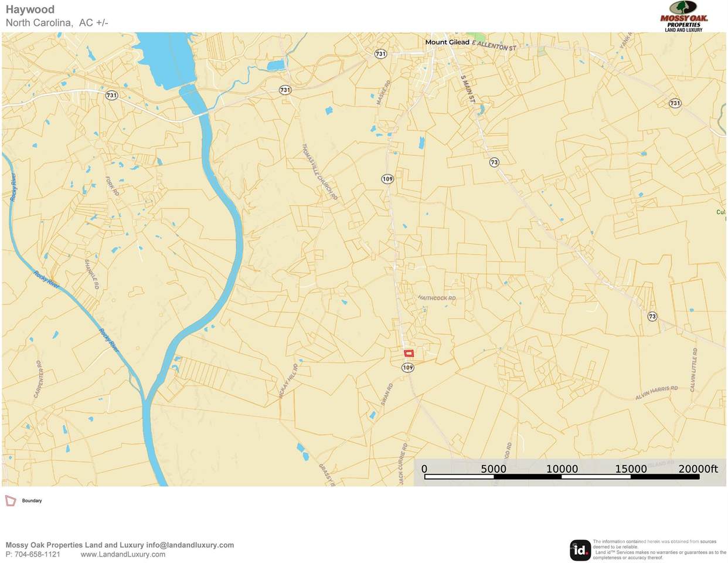Screen dimensions: 728x563
Task: Select the Boundary legend polygon icon
Action: [x=11, y=501]
